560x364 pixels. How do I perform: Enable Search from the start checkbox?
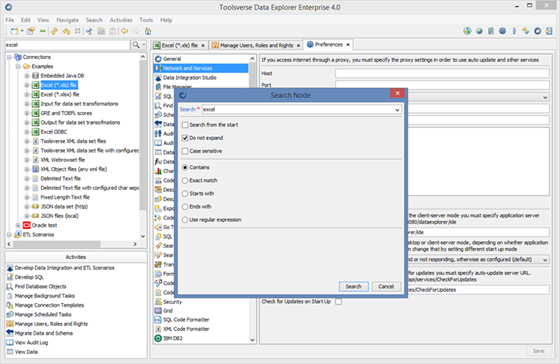point(185,125)
